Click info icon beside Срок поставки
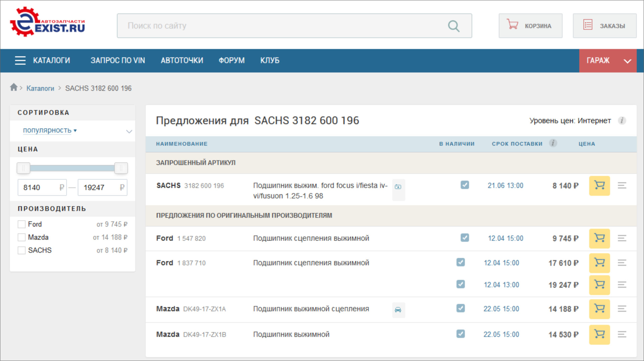644x361 pixels. point(553,143)
